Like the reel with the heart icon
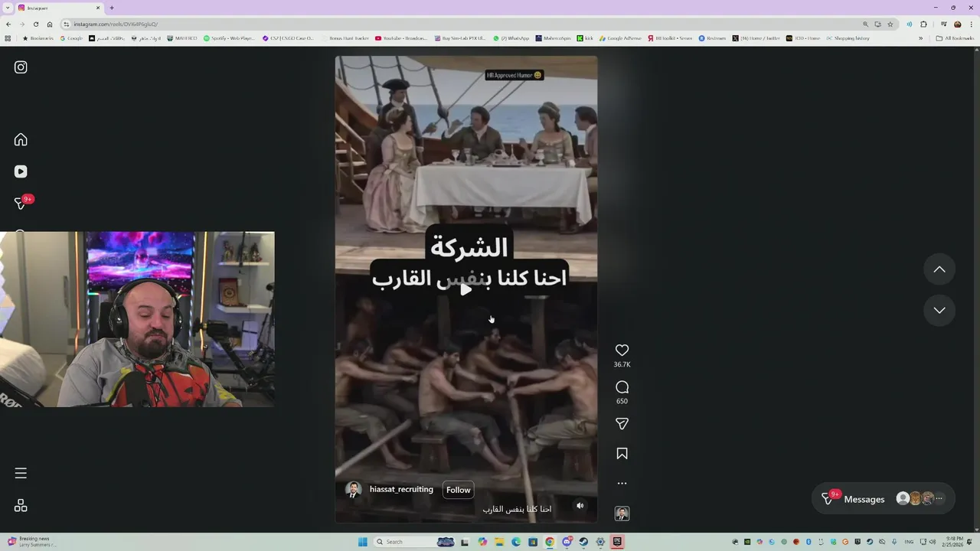The width and height of the screenshot is (980, 551). (622, 350)
